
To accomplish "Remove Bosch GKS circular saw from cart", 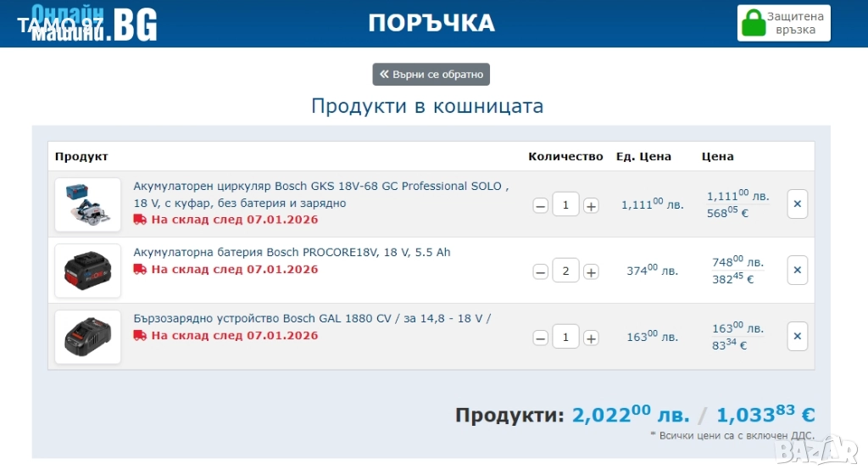I will [x=797, y=204].
